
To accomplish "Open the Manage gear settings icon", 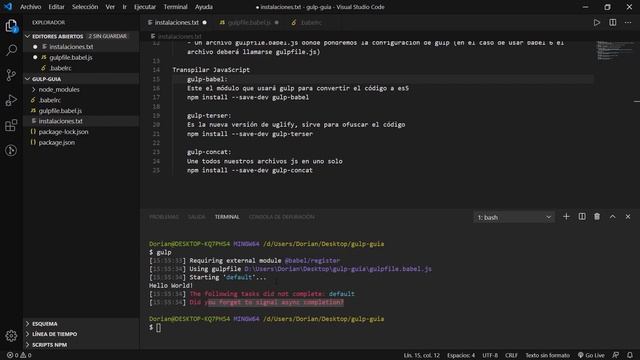I will tap(11, 336).
